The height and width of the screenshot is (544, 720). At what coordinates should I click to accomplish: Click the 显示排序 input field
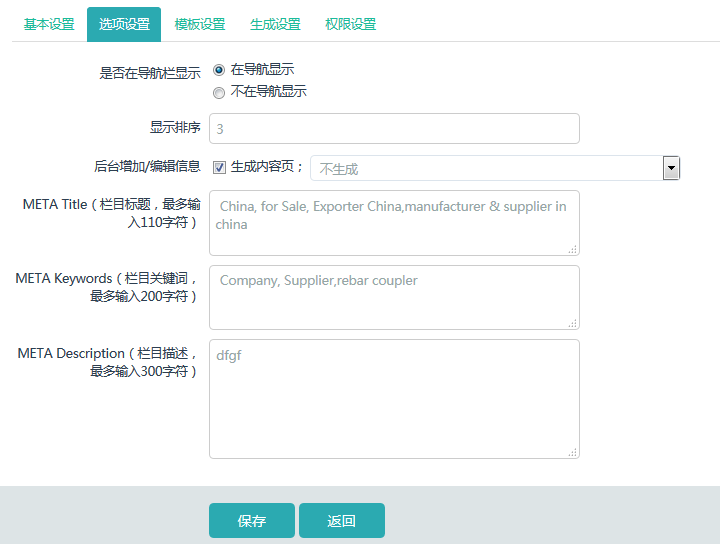point(394,129)
